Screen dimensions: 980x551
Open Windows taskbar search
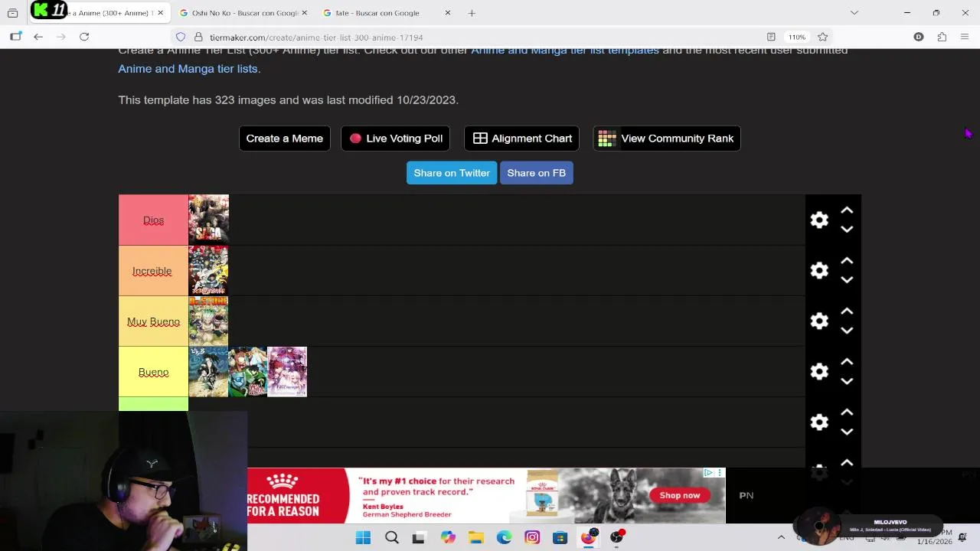click(x=391, y=538)
